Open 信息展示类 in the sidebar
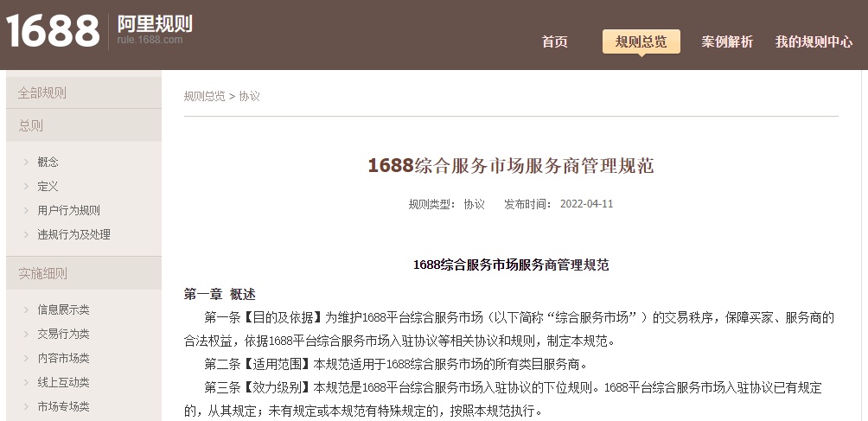Screen dimensions: 868x421 (x=63, y=309)
